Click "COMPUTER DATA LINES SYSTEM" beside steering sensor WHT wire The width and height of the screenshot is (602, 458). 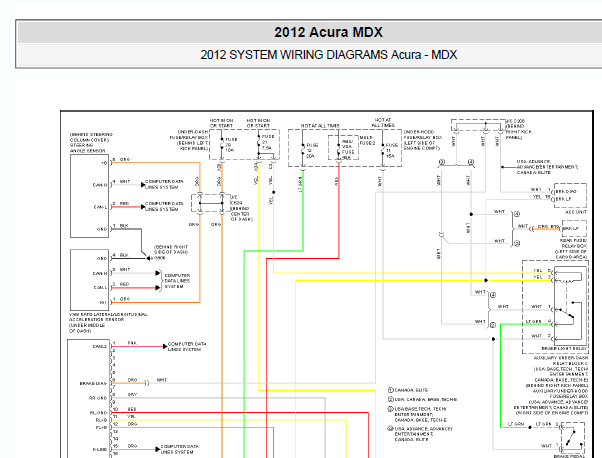[164, 184]
